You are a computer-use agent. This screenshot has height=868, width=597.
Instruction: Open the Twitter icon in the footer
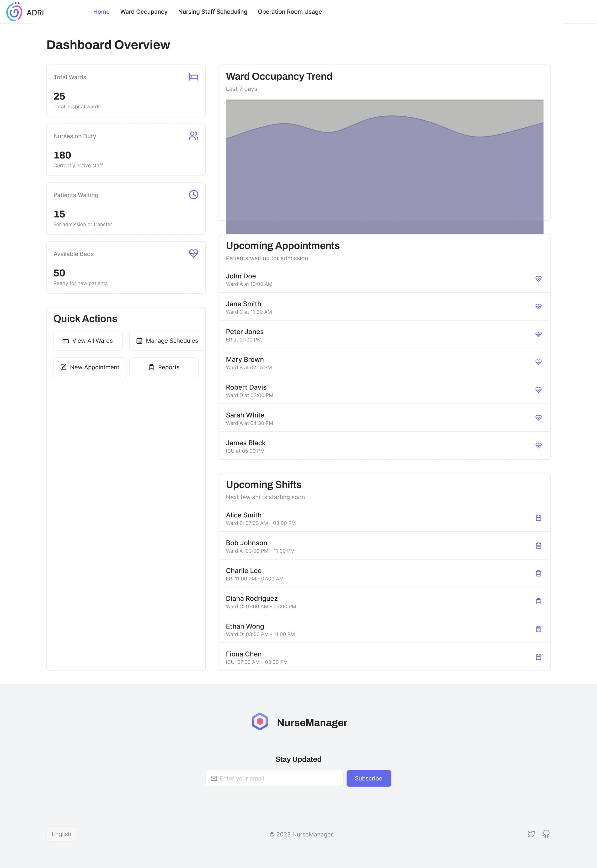[531, 834]
